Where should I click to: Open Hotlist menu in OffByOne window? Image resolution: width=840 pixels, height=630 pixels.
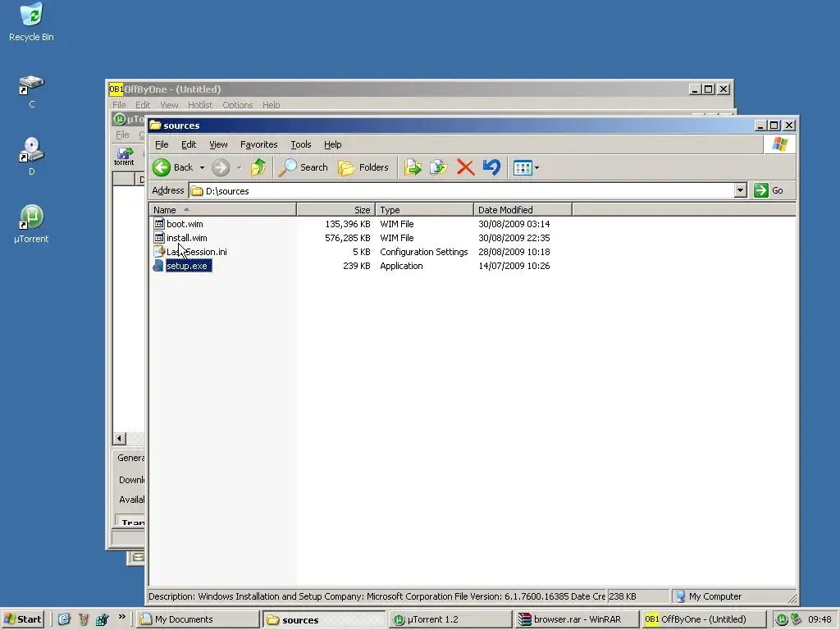200,105
